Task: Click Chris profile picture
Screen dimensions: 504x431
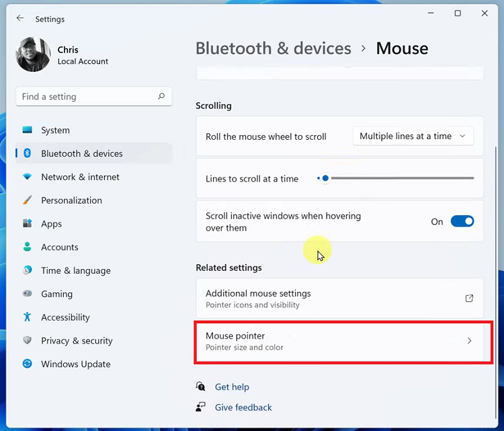Action: (x=33, y=54)
